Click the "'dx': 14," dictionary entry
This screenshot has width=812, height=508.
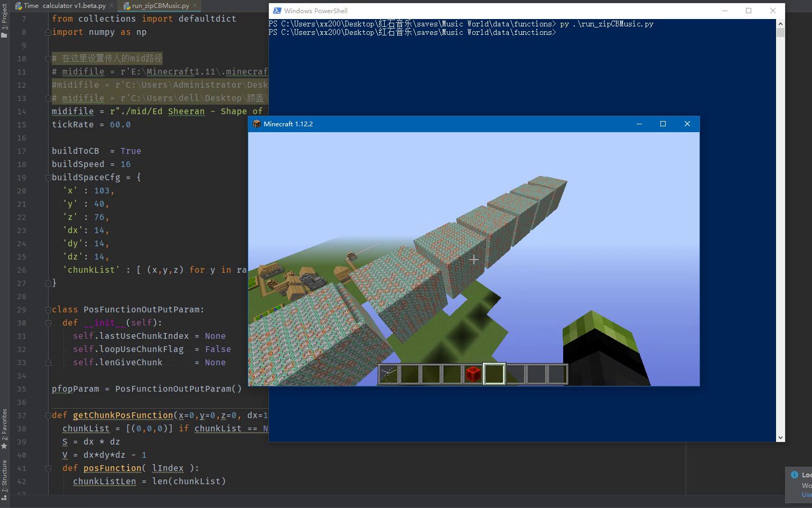tap(86, 230)
